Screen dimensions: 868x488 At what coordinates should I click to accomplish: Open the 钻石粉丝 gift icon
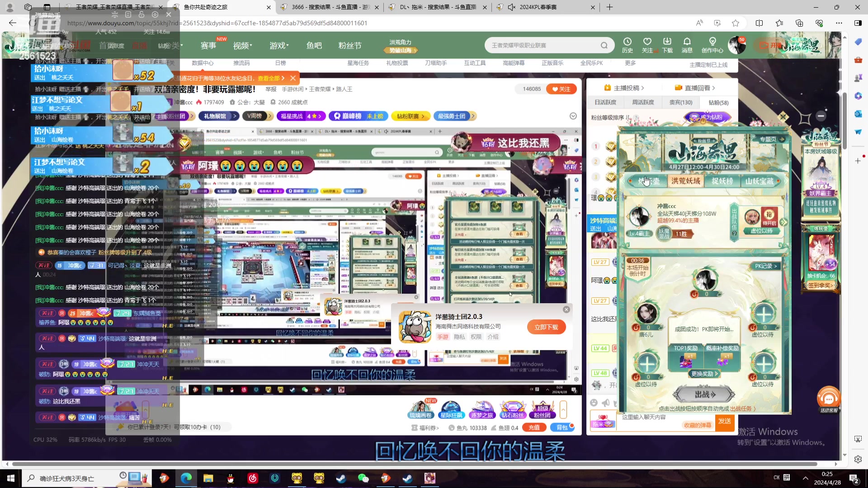point(513,409)
